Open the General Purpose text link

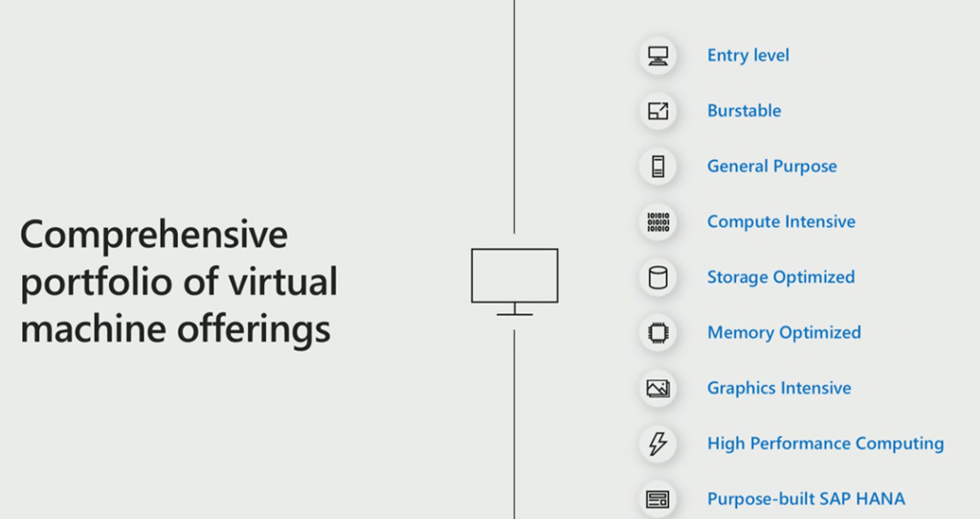[x=771, y=167]
